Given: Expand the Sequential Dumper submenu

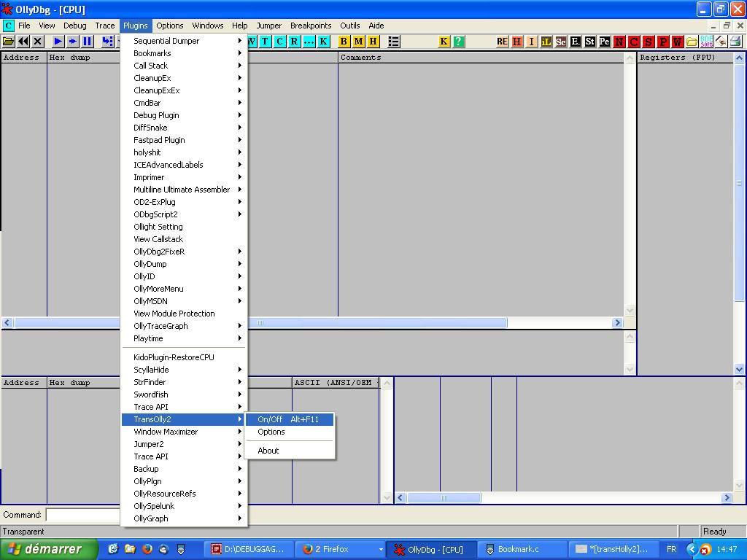Looking at the screenshot, I should 183,41.
